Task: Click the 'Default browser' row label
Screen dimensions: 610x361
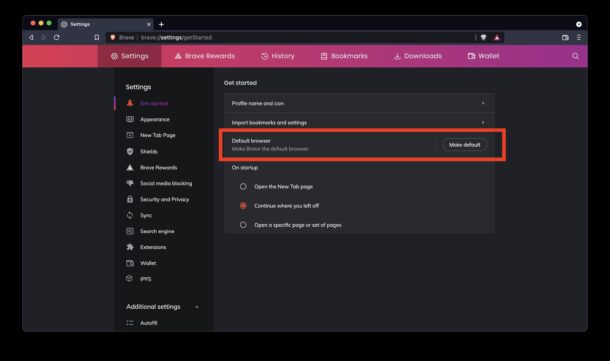Action: (251, 141)
